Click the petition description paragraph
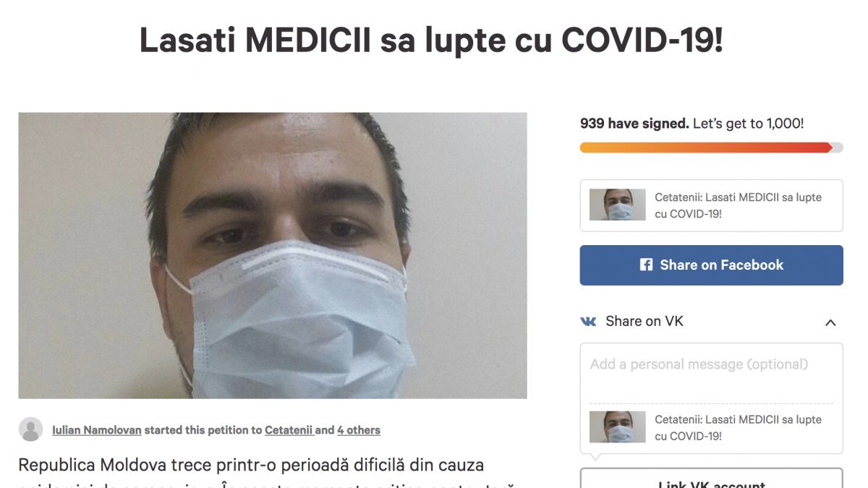Screen dimensions: 868x488 point(268,474)
